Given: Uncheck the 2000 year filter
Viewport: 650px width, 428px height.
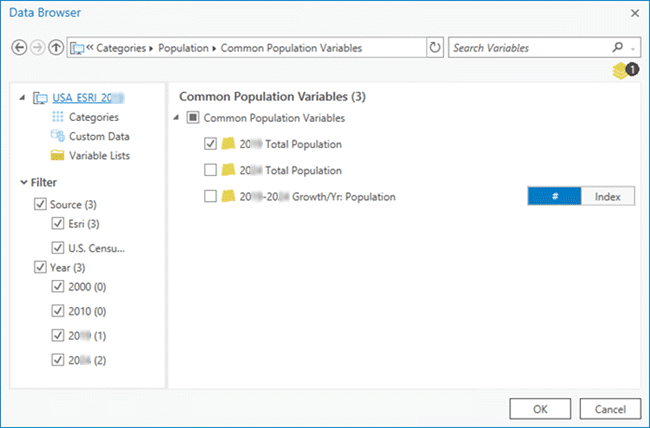Looking at the screenshot, I should tap(58, 287).
